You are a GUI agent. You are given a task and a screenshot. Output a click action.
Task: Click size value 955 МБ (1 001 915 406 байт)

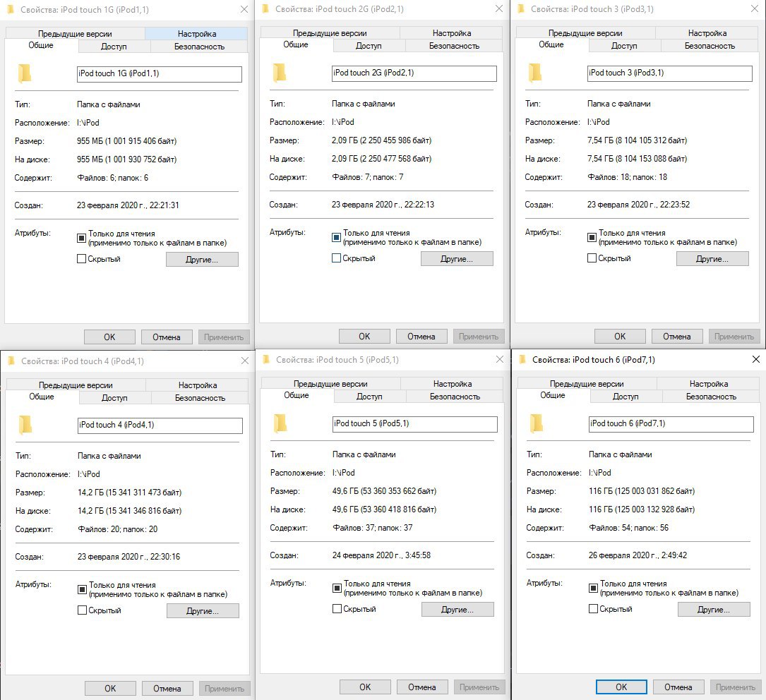pos(126,141)
